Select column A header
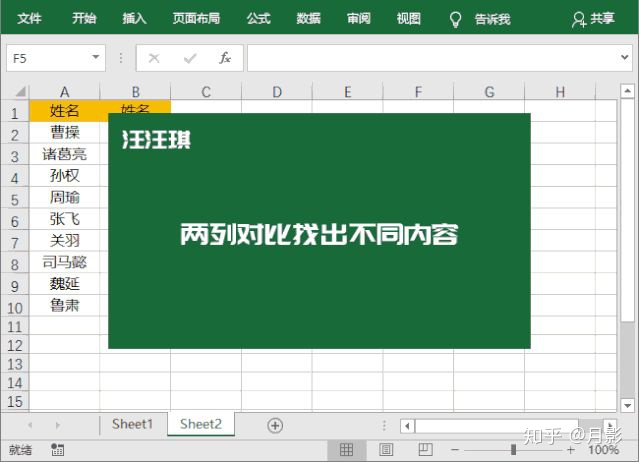This screenshot has width=639, height=462. click(x=64, y=92)
